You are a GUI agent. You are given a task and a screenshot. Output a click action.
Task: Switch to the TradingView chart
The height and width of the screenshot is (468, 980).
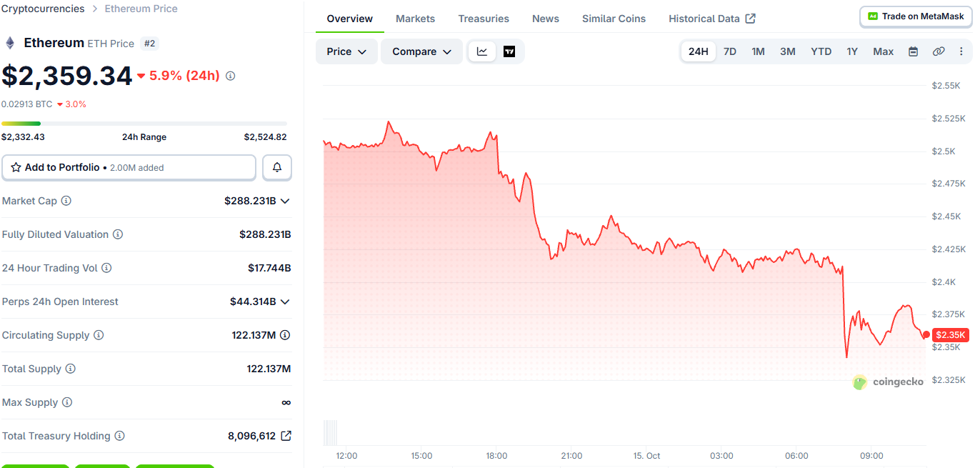coord(509,51)
